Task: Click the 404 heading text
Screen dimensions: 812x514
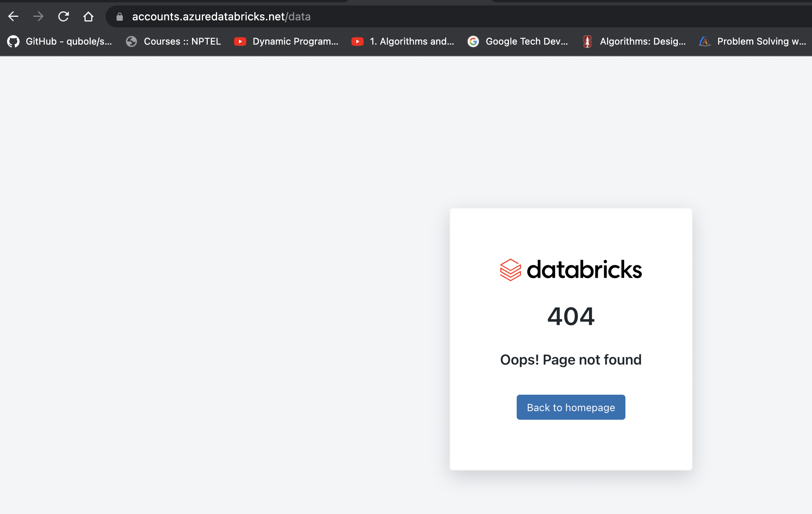Action: [571, 316]
